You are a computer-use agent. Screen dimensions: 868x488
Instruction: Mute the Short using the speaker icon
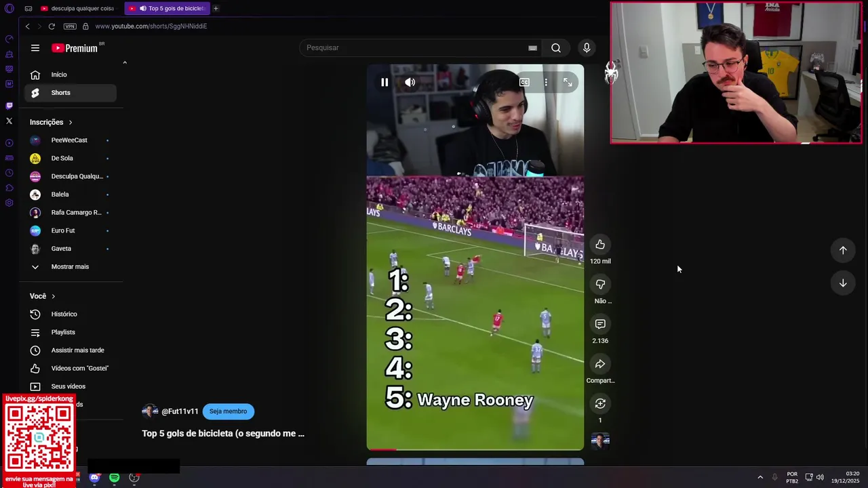pos(410,82)
